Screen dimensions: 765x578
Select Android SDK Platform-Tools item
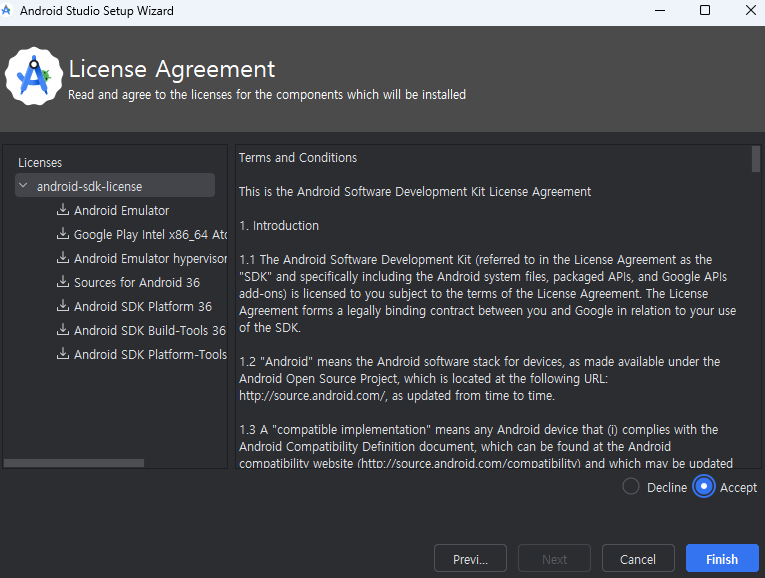(x=150, y=355)
